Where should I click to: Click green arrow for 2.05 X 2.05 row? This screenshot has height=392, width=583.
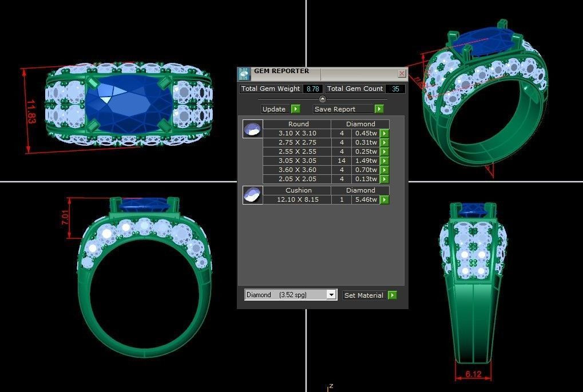[x=384, y=179]
